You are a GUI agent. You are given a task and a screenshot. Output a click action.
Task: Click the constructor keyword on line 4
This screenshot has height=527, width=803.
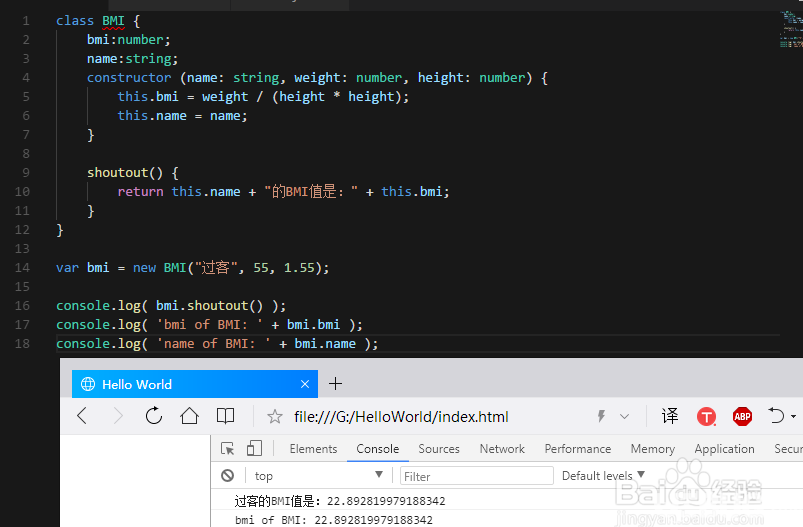tap(129, 77)
